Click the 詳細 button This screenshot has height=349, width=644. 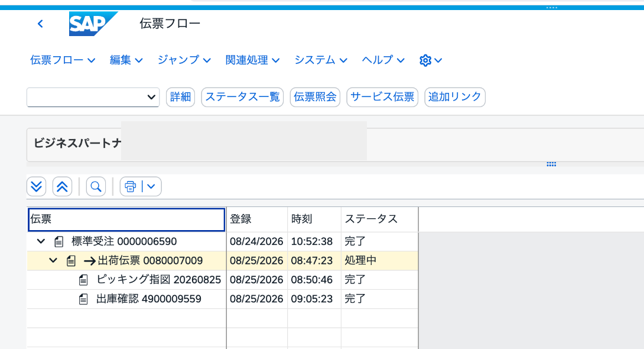(x=180, y=97)
